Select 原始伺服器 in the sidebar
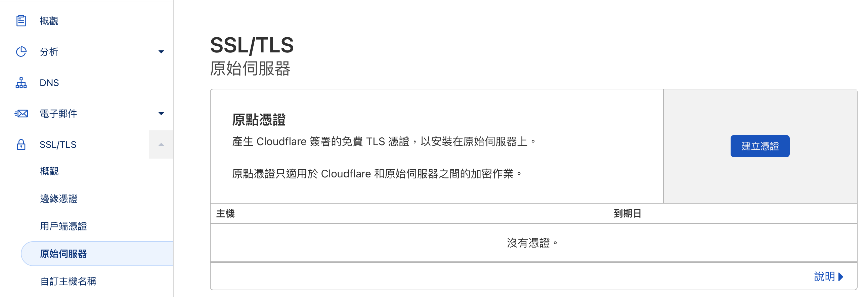The image size is (868, 297). 63,254
